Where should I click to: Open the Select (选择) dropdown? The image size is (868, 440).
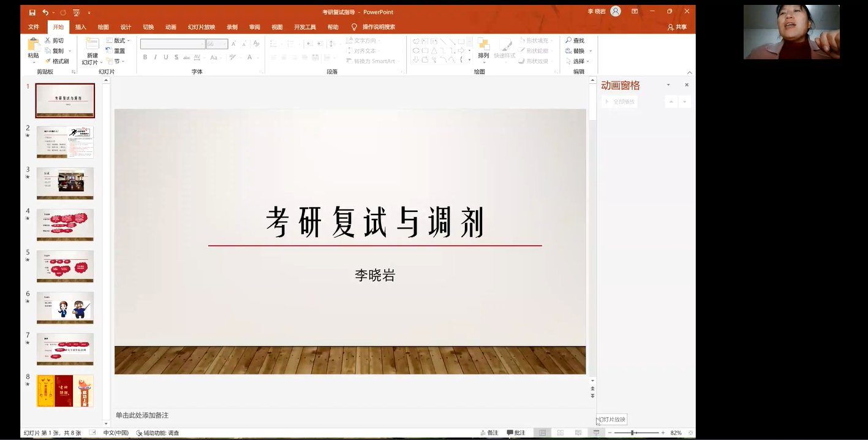pos(578,61)
